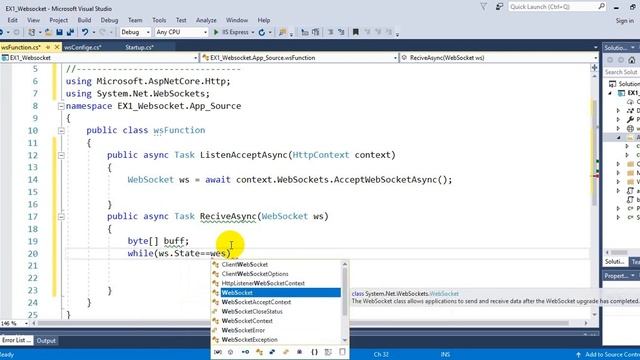Click the Sign in link
The image size is (640, 360).
click(x=624, y=20)
